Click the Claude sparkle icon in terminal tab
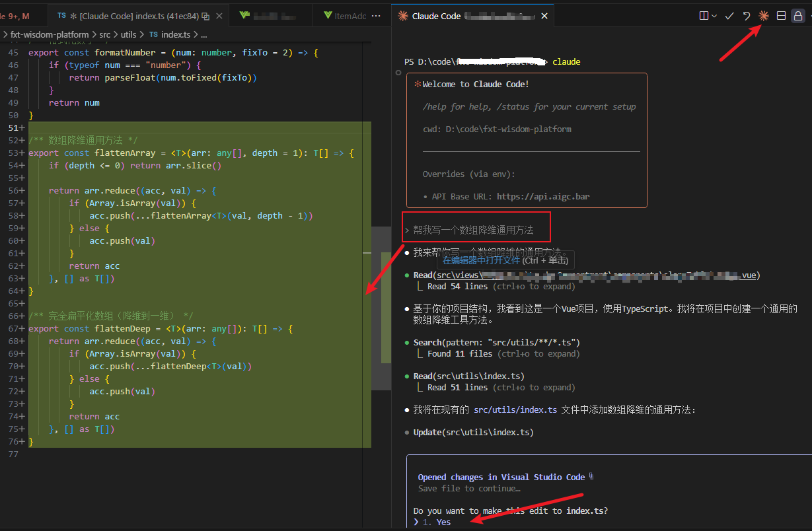The width and height of the screenshot is (812, 531). 402,16
